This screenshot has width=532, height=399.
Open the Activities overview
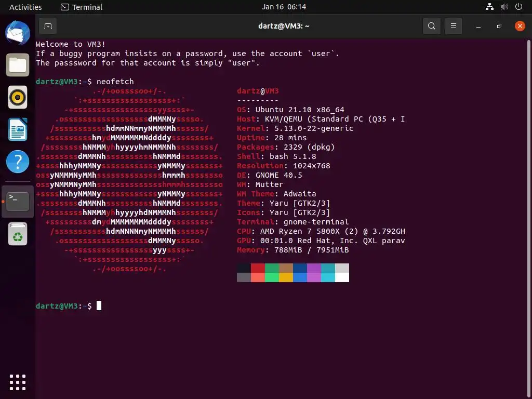pyautogui.click(x=25, y=7)
